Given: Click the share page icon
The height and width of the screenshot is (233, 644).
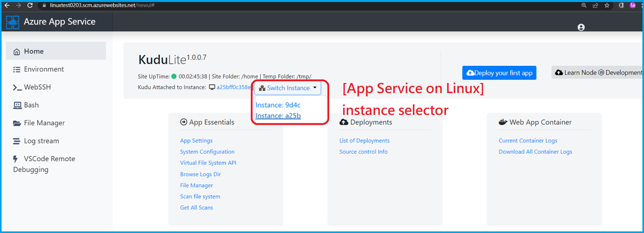Looking at the screenshot, I should [x=595, y=5].
